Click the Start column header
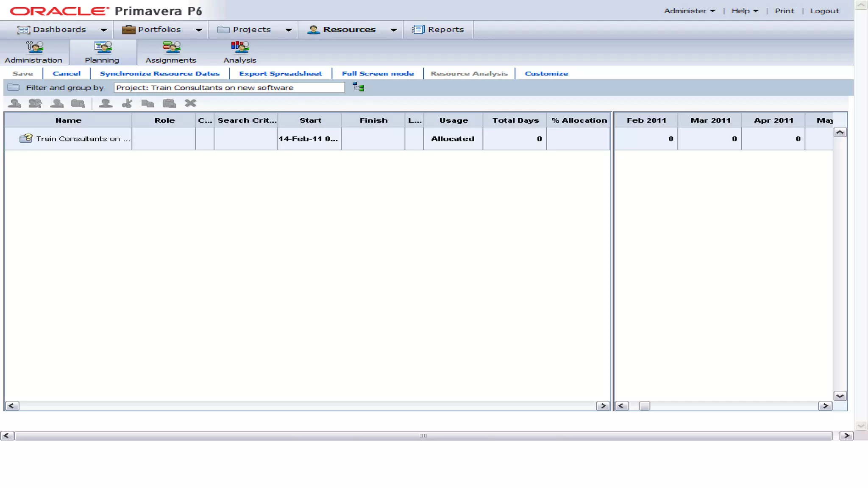868x488 pixels. 310,120
